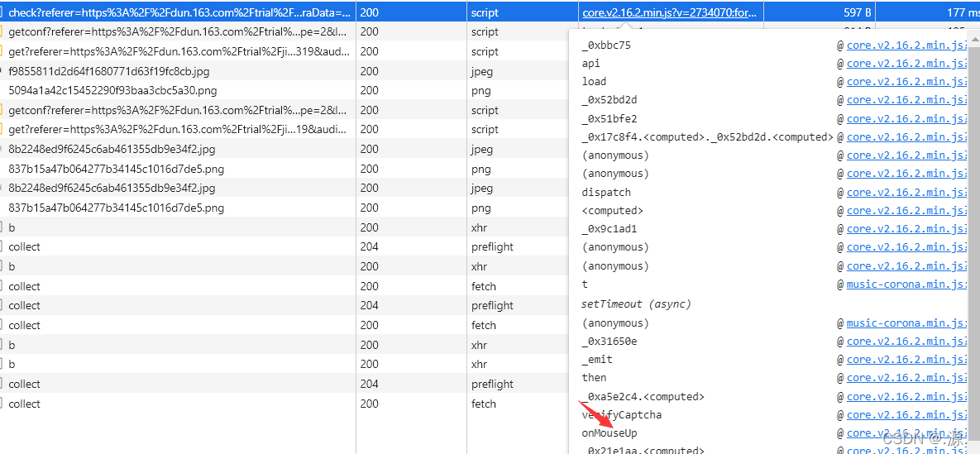Select get?referer request ending in 319&aud
This screenshot has width=980, height=454.
click(177, 51)
